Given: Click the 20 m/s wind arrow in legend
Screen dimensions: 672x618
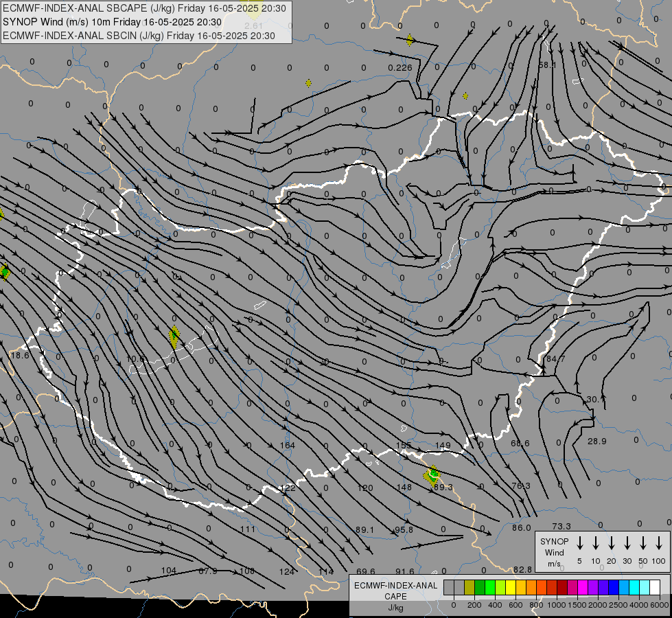Looking at the screenshot, I should 612,543.
